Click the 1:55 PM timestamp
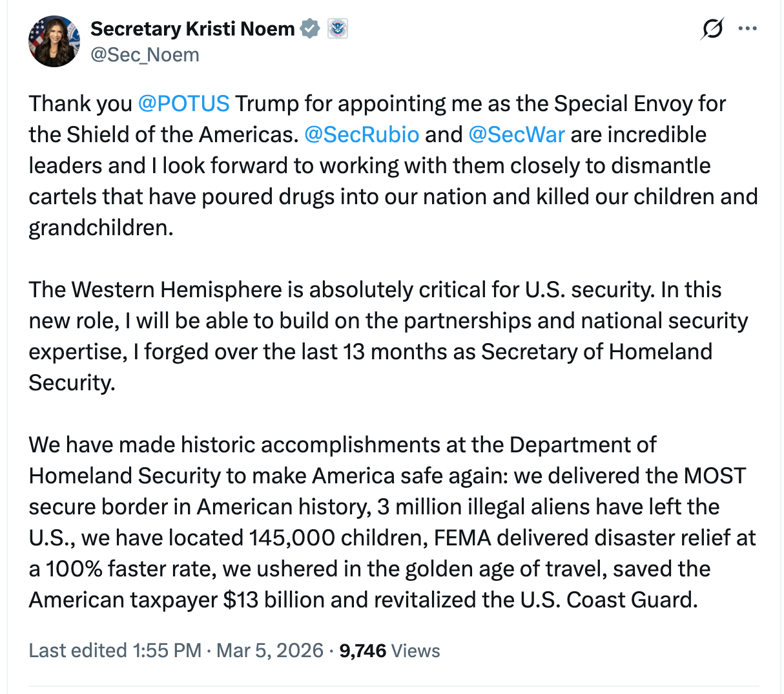This screenshot has width=784, height=694. [167, 651]
